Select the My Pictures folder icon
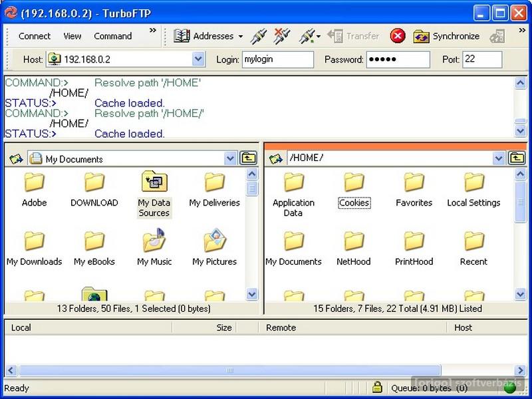 (x=214, y=240)
